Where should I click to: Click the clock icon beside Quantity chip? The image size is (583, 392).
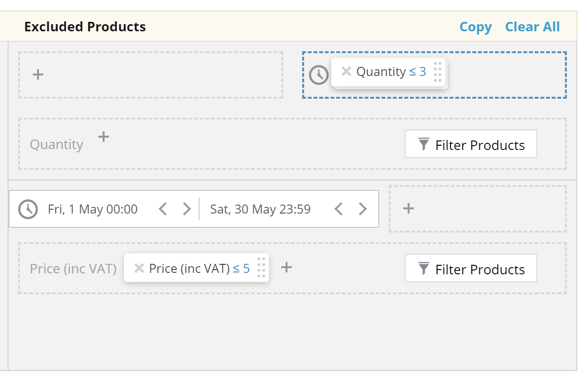click(x=319, y=75)
